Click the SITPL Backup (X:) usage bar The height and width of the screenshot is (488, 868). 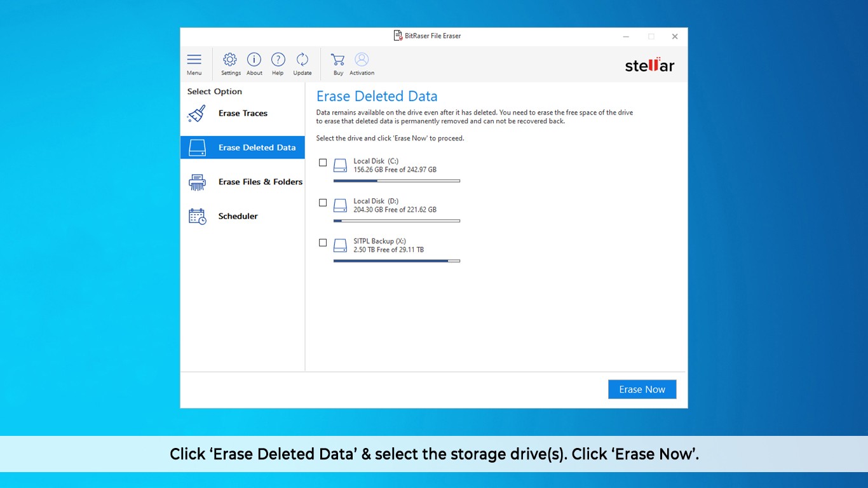(x=397, y=261)
